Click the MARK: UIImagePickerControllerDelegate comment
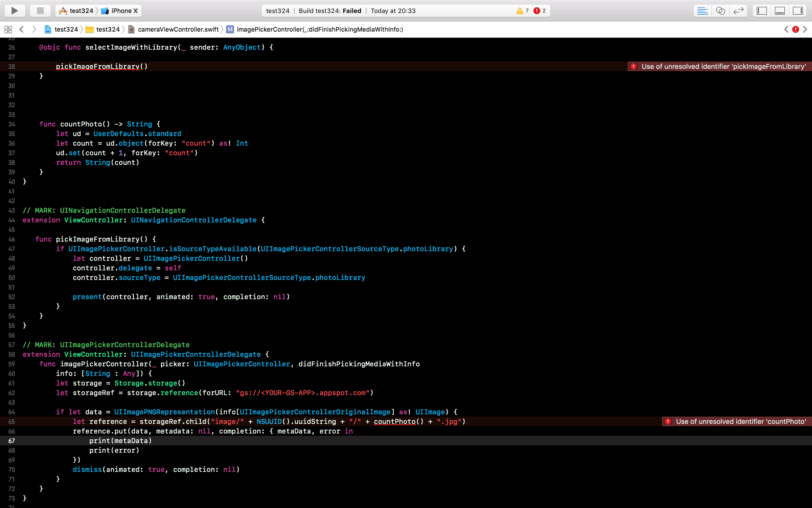The height and width of the screenshot is (508, 812). pos(106,345)
